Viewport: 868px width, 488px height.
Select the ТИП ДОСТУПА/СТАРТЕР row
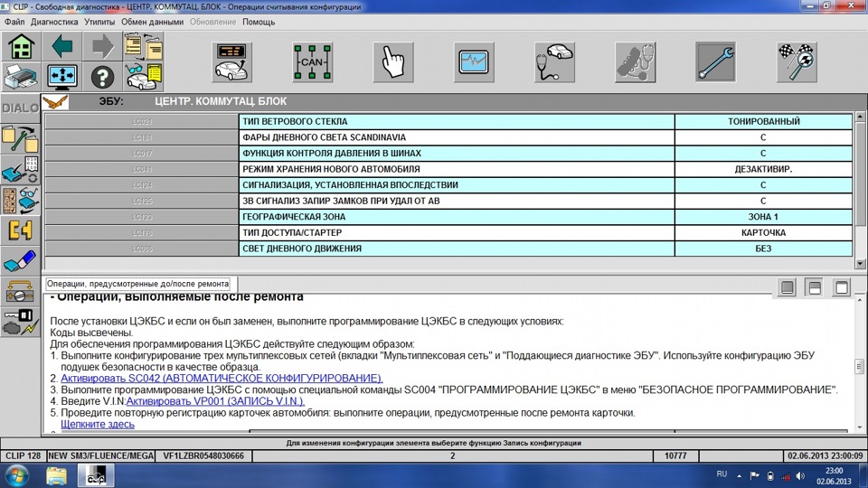point(448,233)
